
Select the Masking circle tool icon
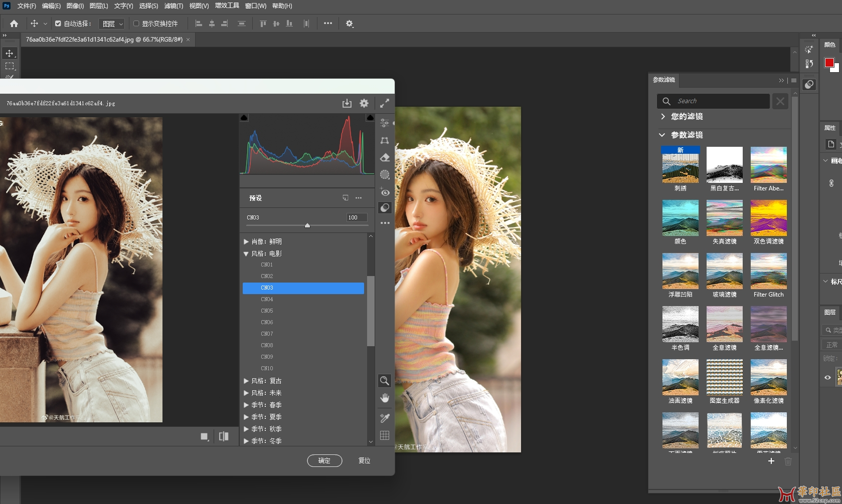click(x=385, y=174)
